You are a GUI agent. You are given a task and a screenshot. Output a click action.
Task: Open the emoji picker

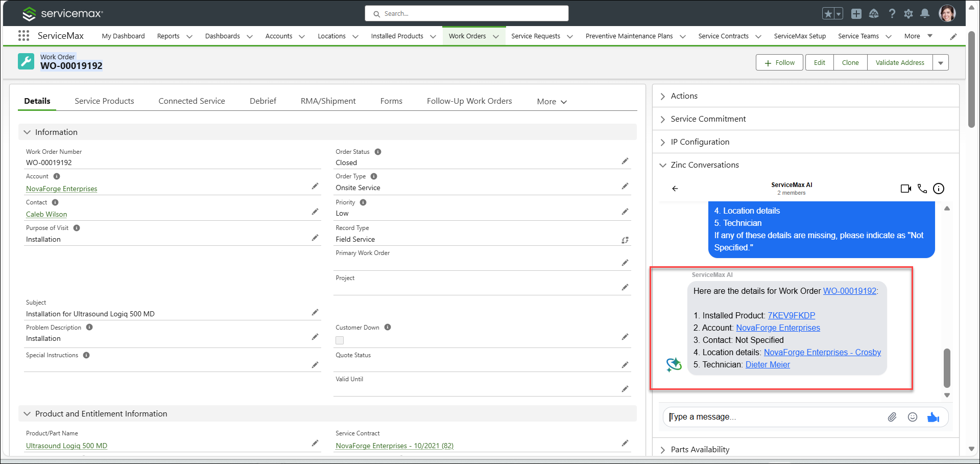click(x=913, y=417)
